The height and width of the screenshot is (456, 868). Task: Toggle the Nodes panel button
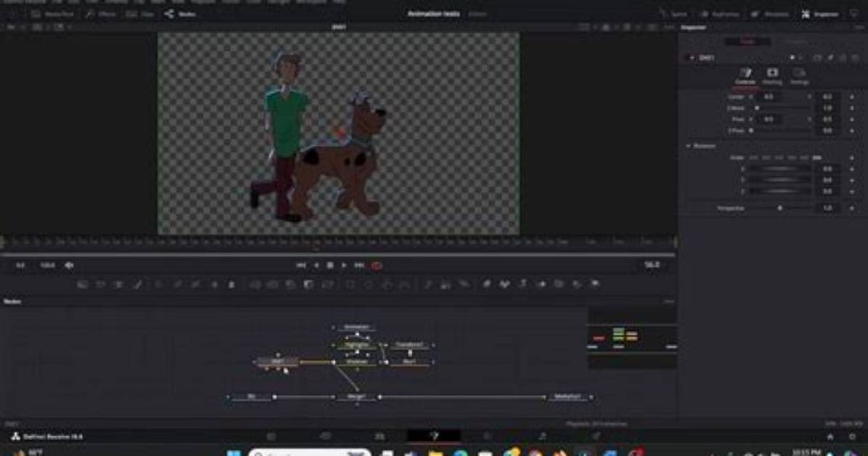(180, 14)
